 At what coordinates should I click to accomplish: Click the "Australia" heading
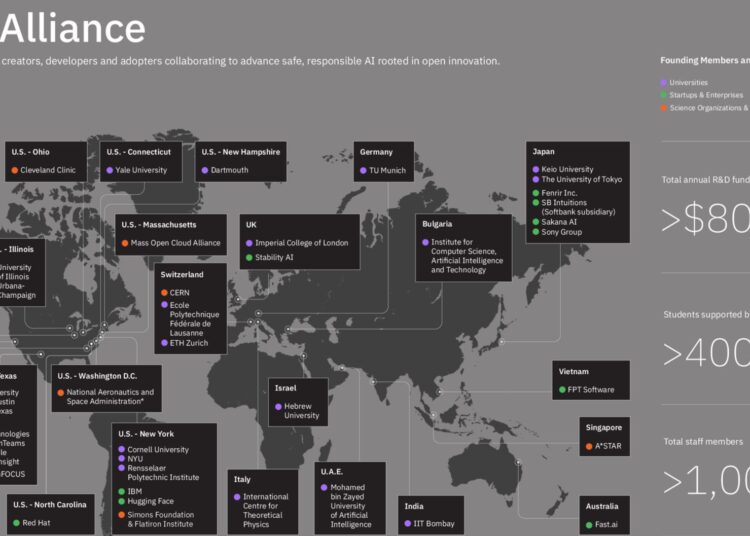602,506
